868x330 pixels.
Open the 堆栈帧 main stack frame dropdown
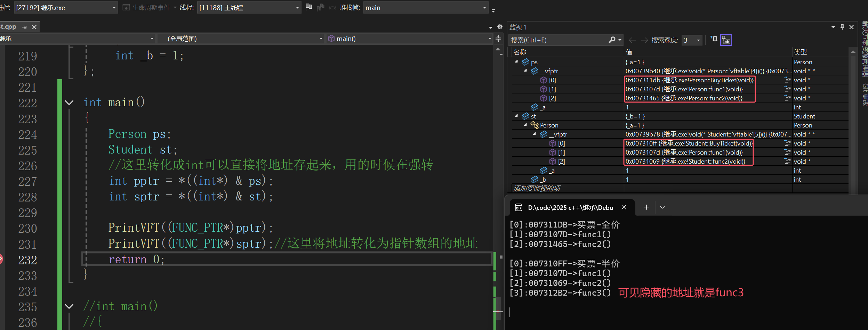click(485, 7)
